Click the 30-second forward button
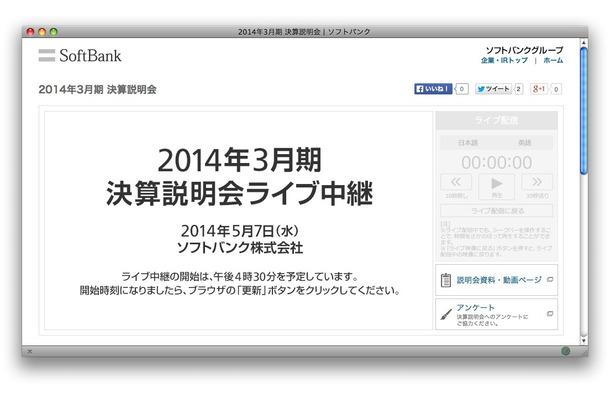610x400 pixels. tap(537, 182)
